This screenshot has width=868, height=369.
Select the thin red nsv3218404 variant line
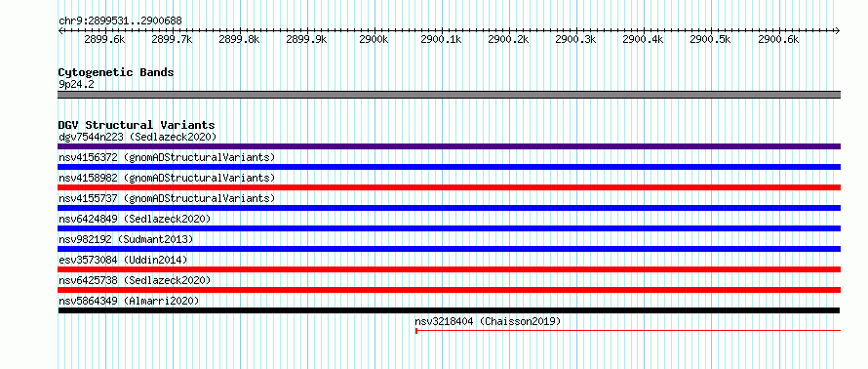click(628, 331)
